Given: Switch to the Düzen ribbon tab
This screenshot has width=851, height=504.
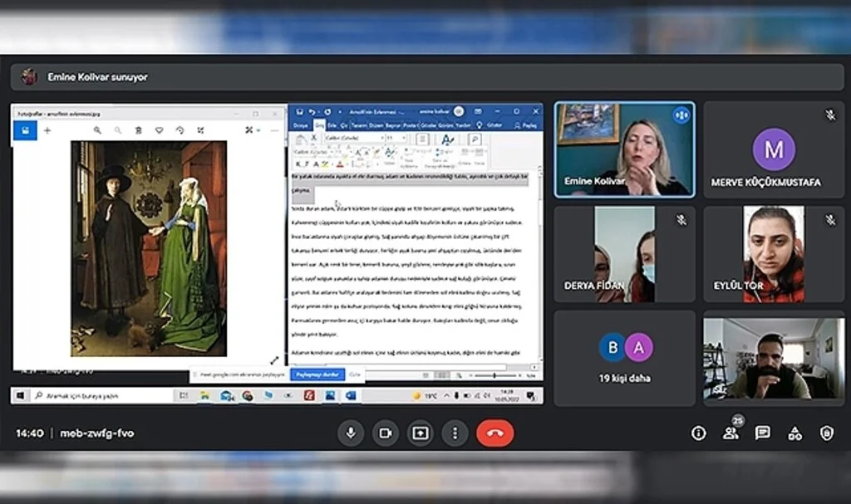Looking at the screenshot, I should pos(376,125).
